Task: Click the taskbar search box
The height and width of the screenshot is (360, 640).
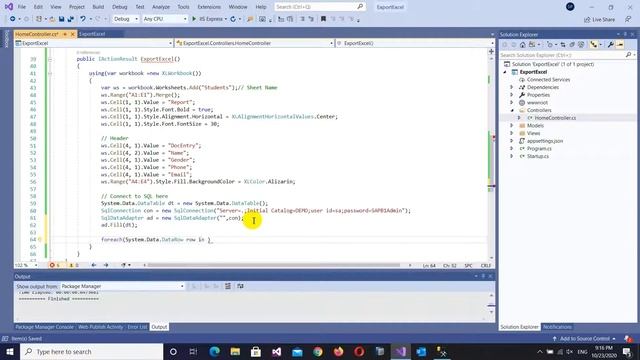Action: (91, 351)
